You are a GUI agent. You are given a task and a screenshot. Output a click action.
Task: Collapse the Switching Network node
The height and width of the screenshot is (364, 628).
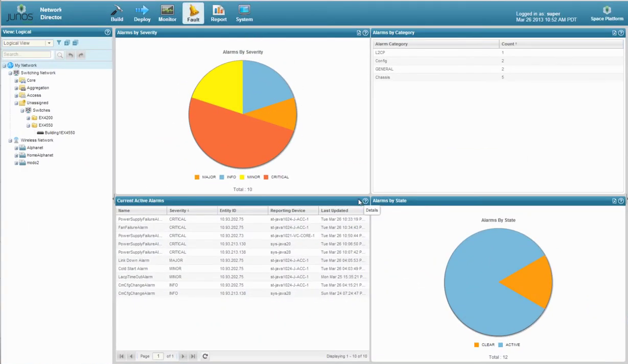(10, 73)
